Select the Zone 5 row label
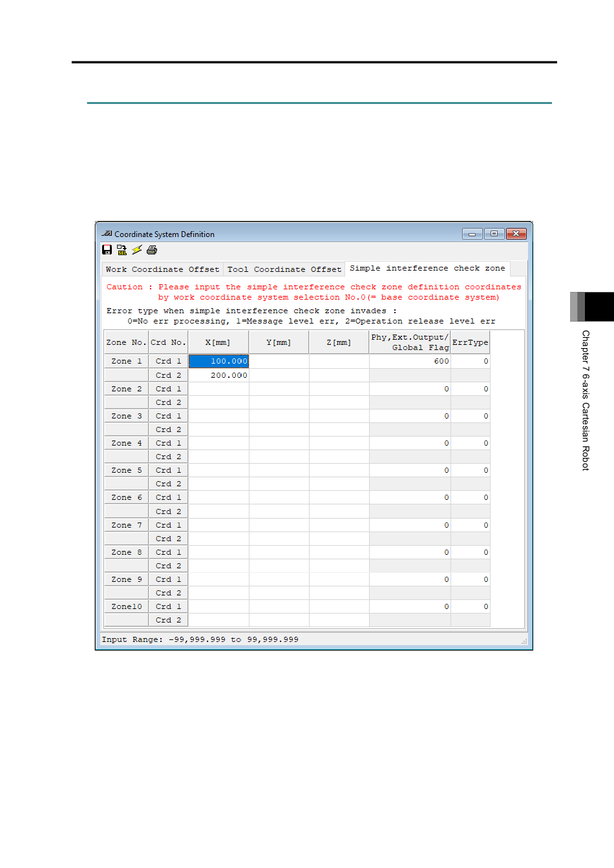The width and height of the screenshot is (614, 868). coord(126,470)
